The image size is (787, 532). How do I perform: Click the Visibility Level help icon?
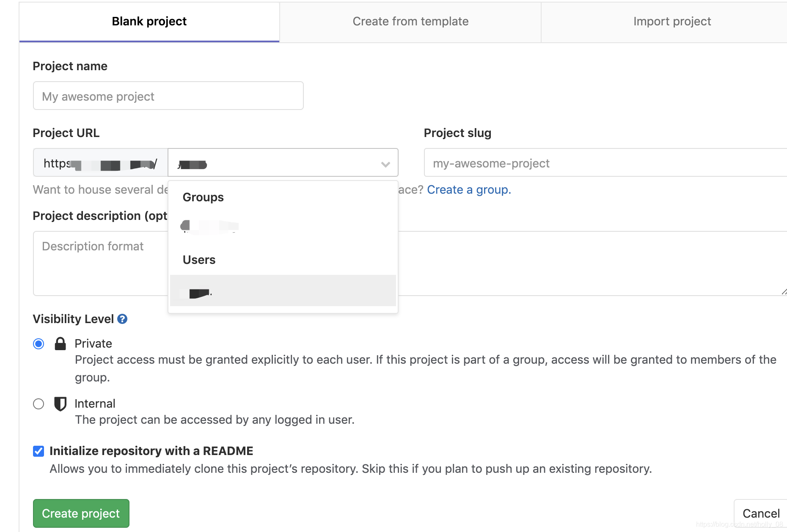coord(122,319)
